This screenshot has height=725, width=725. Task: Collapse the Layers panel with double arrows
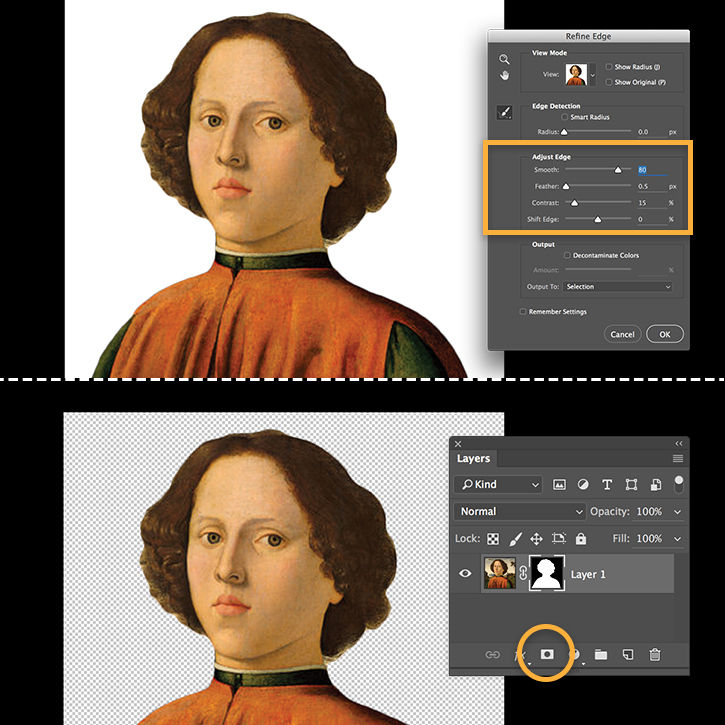click(x=678, y=444)
